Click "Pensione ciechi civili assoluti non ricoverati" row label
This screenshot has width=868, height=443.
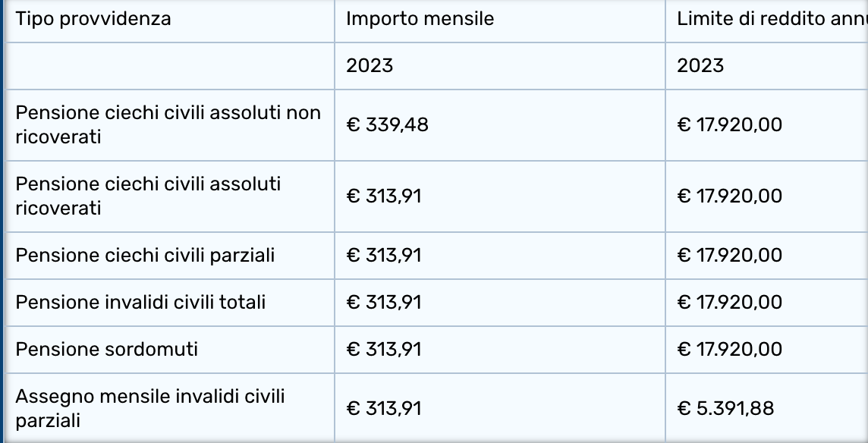pyautogui.click(x=168, y=124)
